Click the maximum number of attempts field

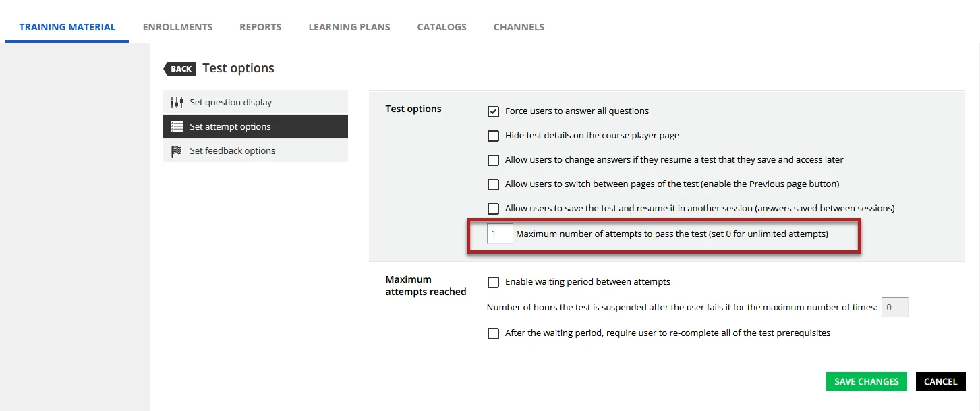[500, 234]
